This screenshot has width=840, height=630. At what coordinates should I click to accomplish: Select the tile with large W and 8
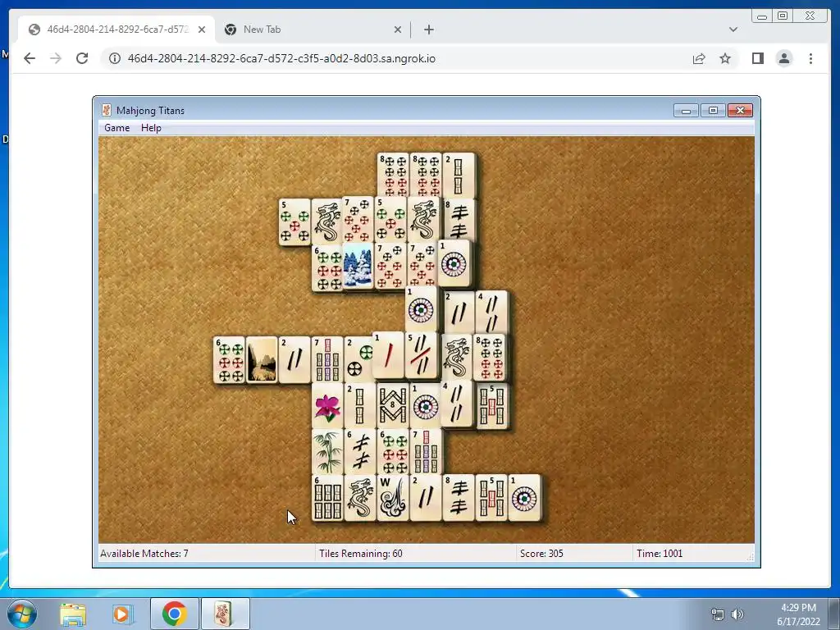[x=393, y=405]
